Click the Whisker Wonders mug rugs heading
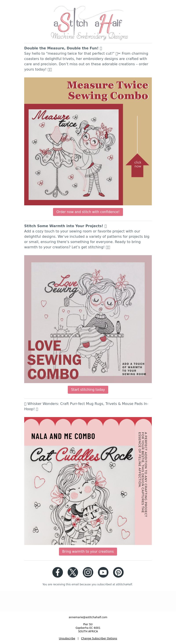176x644 pixels. pyautogui.click(x=86, y=406)
